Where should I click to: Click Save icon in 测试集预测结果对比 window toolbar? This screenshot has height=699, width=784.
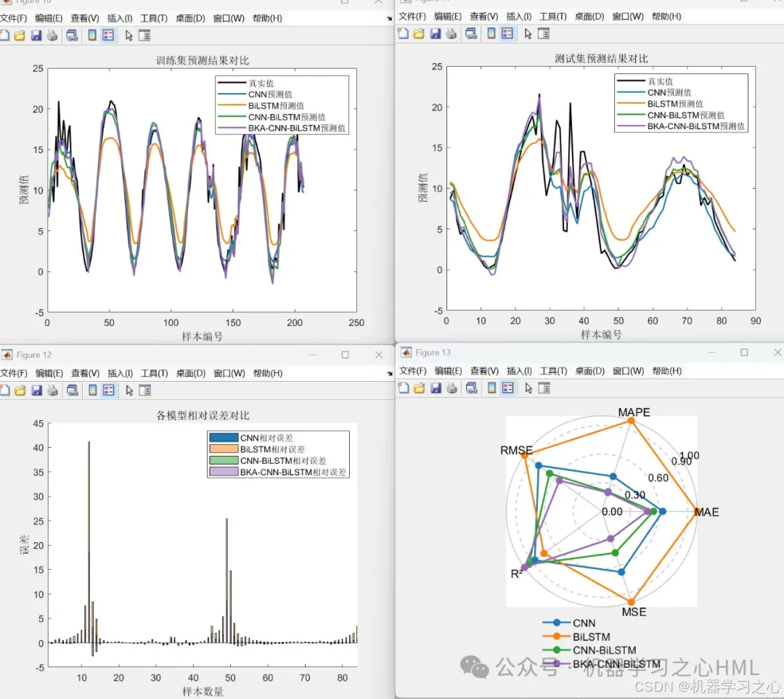click(x=436, y=33)
